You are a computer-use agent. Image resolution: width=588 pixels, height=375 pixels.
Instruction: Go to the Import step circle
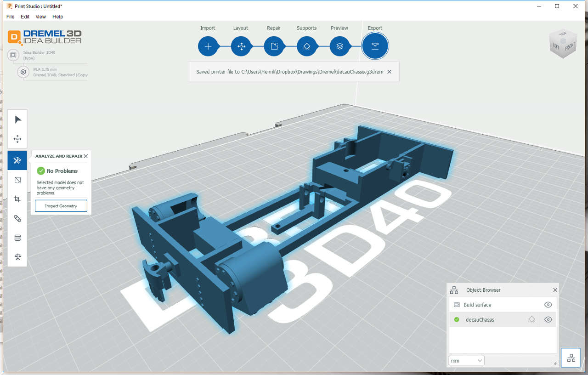point(208,46)
